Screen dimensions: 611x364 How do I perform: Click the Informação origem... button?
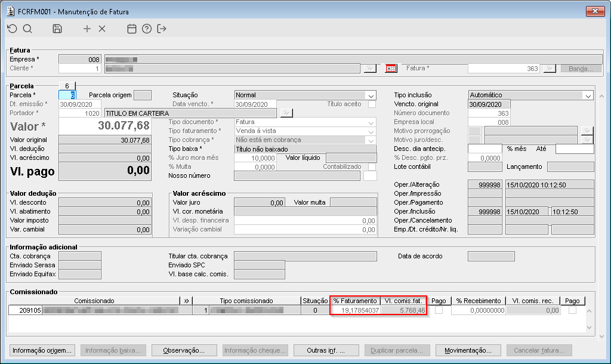click(42, 350)
